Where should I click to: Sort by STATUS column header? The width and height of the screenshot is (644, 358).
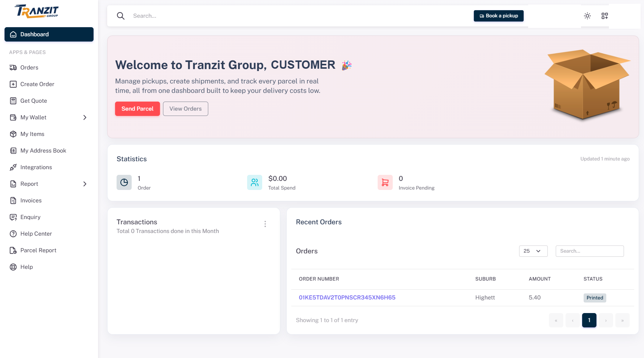(593, 279)
